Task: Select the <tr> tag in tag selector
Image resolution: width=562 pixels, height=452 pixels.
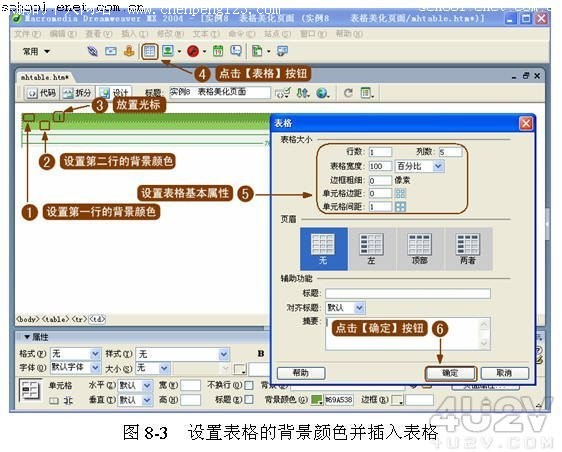Action: (x=79, y=319)
